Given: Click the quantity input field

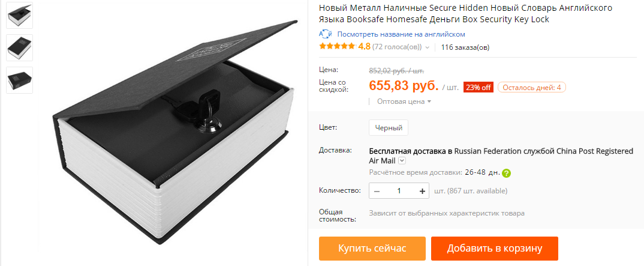Looking at the screenshot, I should [x=399, y=191].
